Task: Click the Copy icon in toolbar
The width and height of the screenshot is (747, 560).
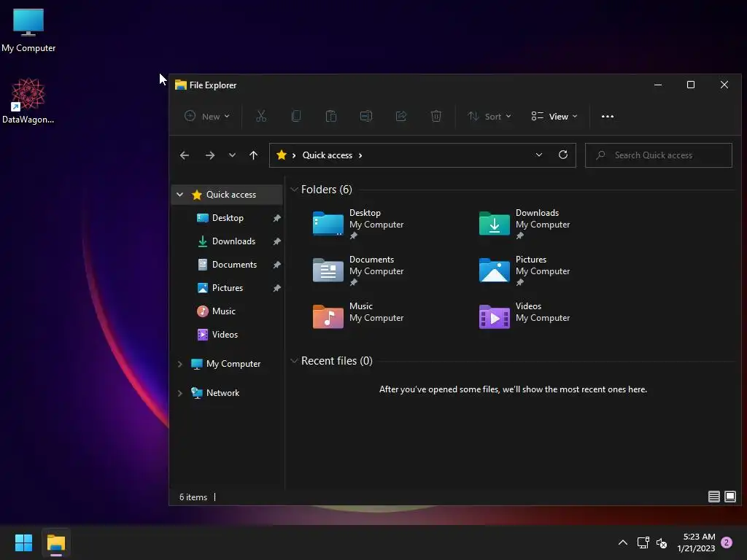Action: click(296, 116)
